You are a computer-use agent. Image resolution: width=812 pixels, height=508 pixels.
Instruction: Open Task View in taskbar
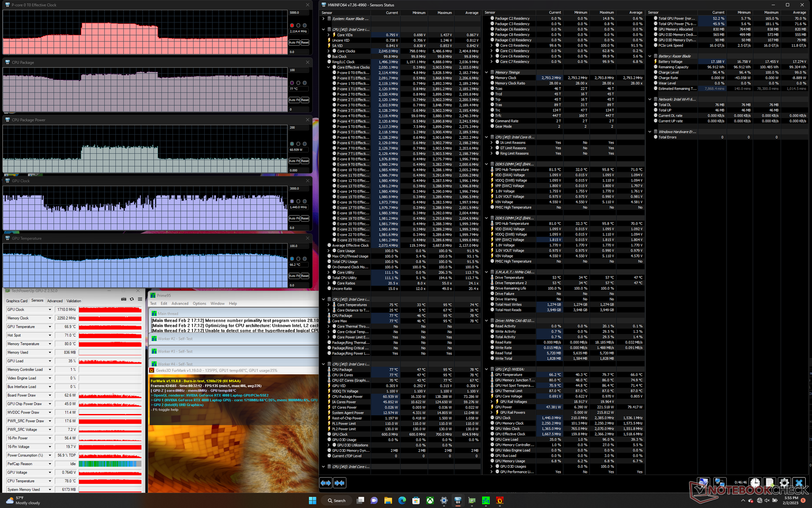360,500
